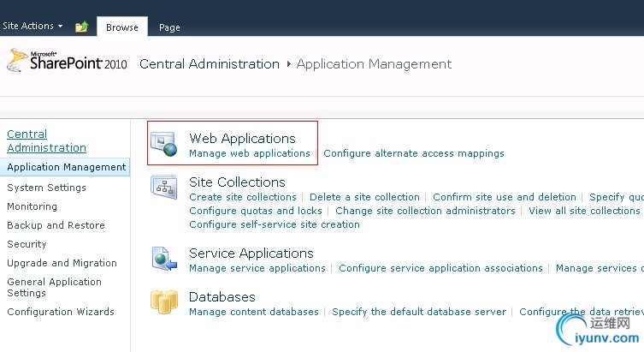Switch to the Browse tab
The width and height of the screenshot is (644, 352).
(x=122, y=27)
